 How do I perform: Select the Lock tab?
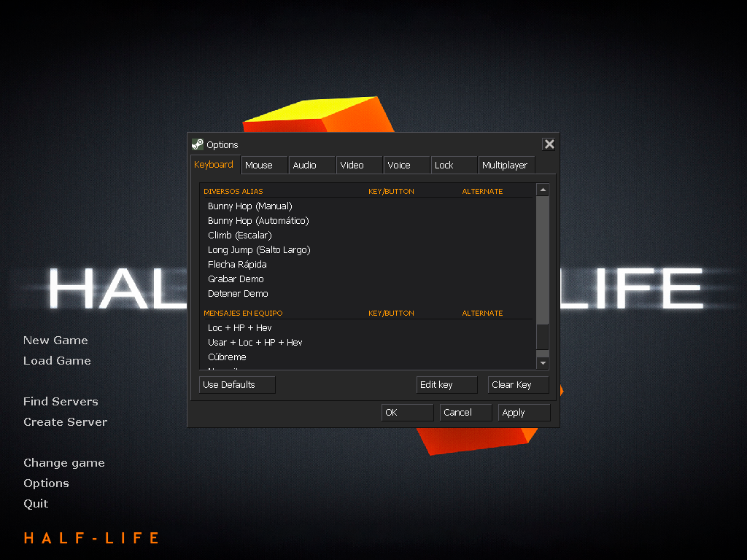pos(454,166)
